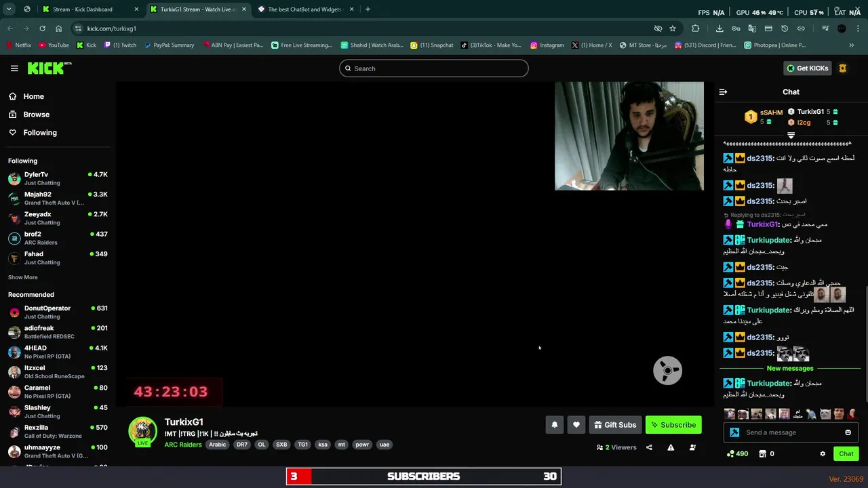
Task: Open DonutOperator recommended channel
Action: click(58, 312)
